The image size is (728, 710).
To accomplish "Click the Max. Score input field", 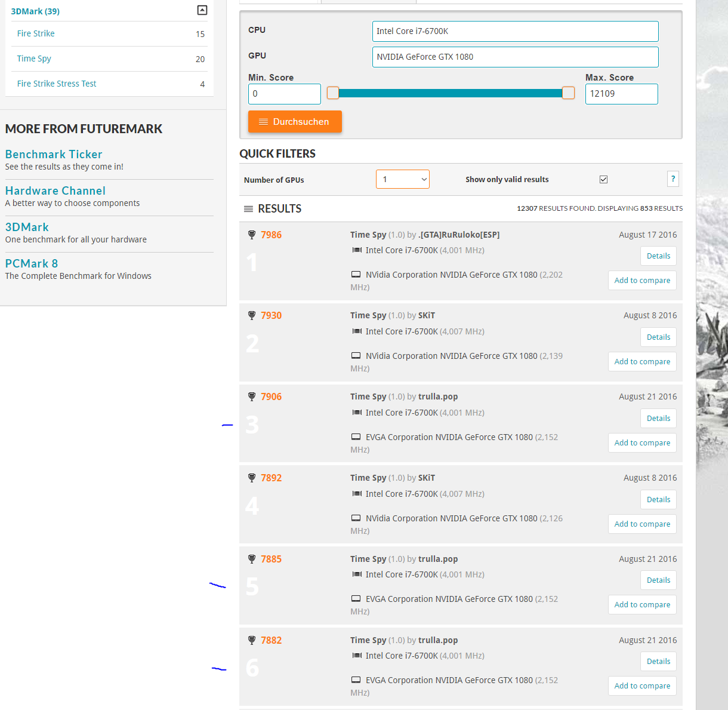I will (622, 94).
